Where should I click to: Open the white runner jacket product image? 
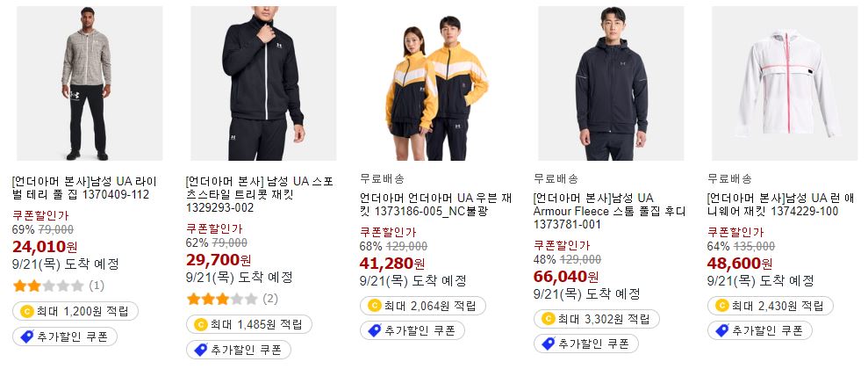point(785,83)
